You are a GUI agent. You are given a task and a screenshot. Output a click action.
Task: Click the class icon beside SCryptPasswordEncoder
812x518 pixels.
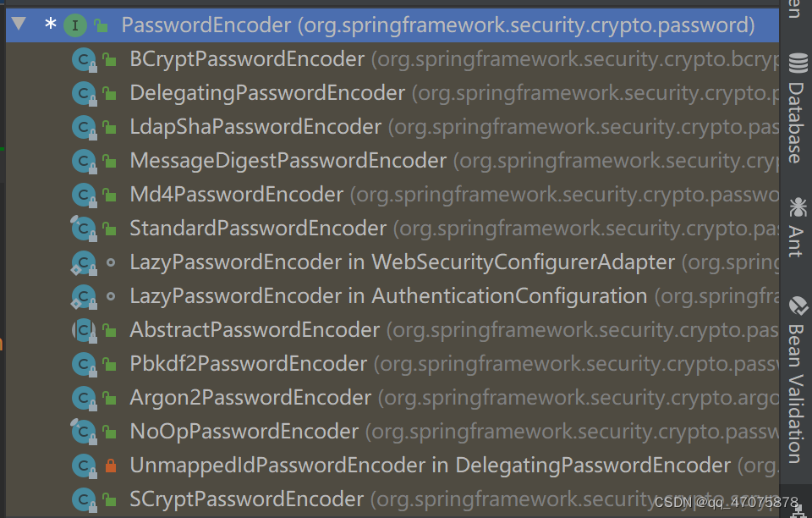(x=85, y=499)
